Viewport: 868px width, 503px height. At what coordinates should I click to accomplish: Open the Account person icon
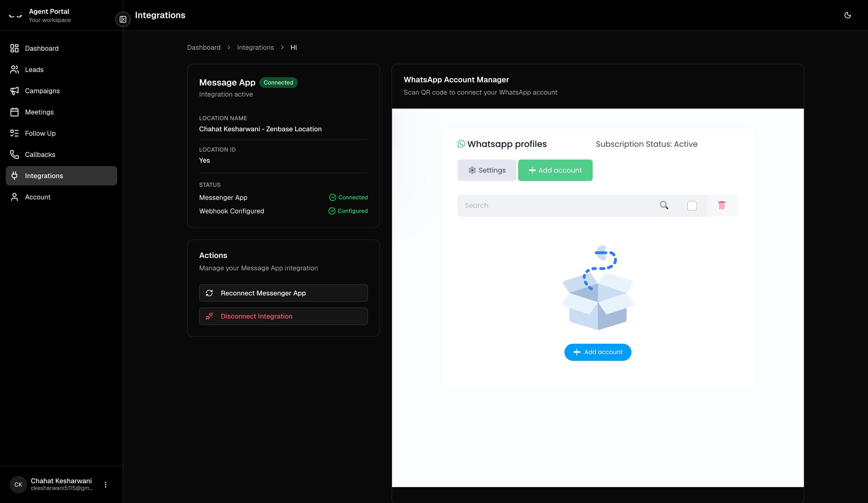click(14, 197)
